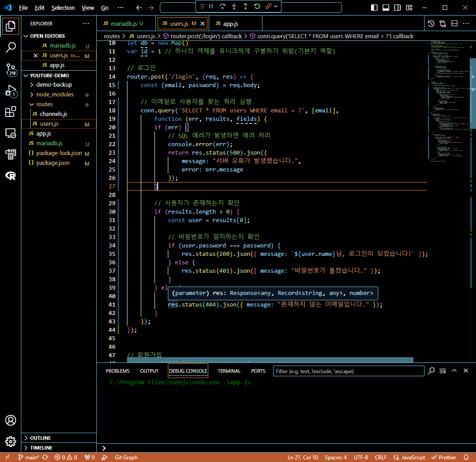
Task: Open editor More Actions ellipsis
Action: pyautogui.click(x=466, y=24)
